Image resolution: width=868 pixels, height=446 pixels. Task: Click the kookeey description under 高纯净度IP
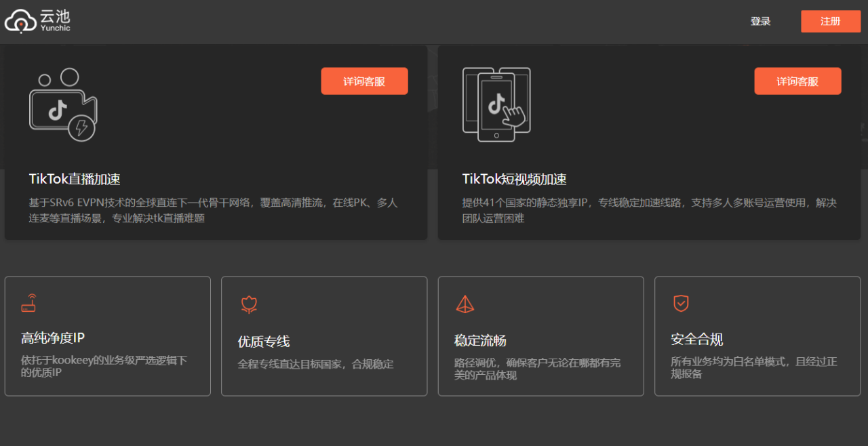coord(104,366)
